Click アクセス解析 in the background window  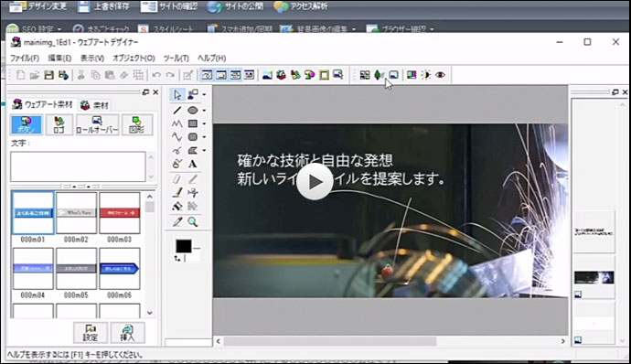301,6
